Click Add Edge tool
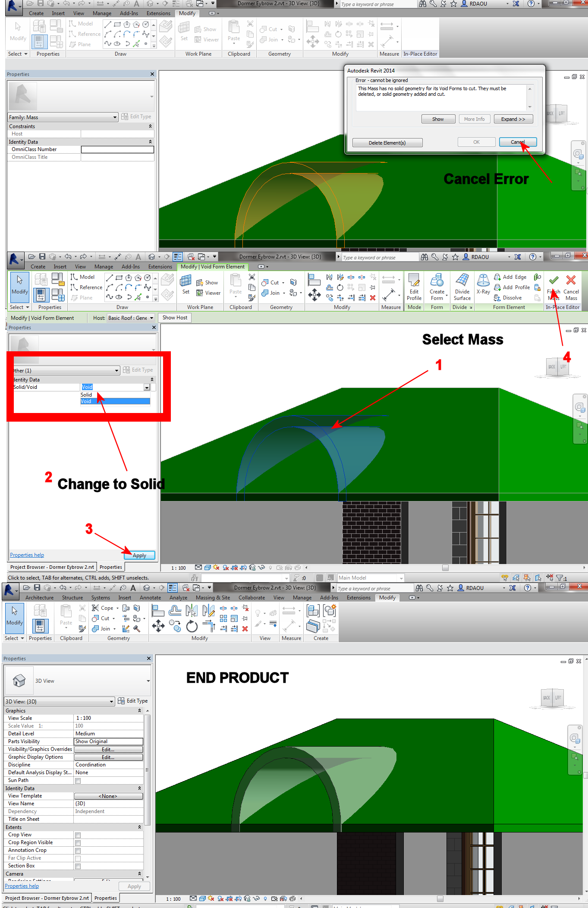Viewport: 588px width, 908px height. tap(510, 277)
